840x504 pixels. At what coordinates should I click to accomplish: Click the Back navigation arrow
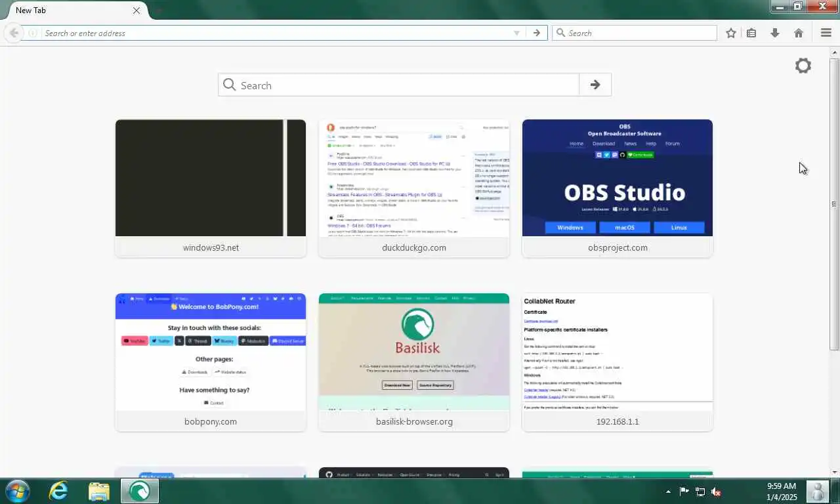coord(14,33)
